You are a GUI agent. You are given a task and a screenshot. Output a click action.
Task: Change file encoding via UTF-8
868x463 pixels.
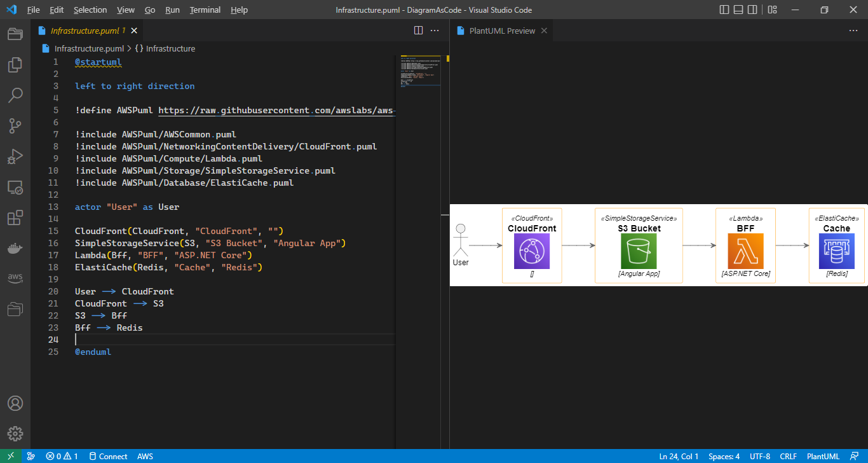(760, 457)
